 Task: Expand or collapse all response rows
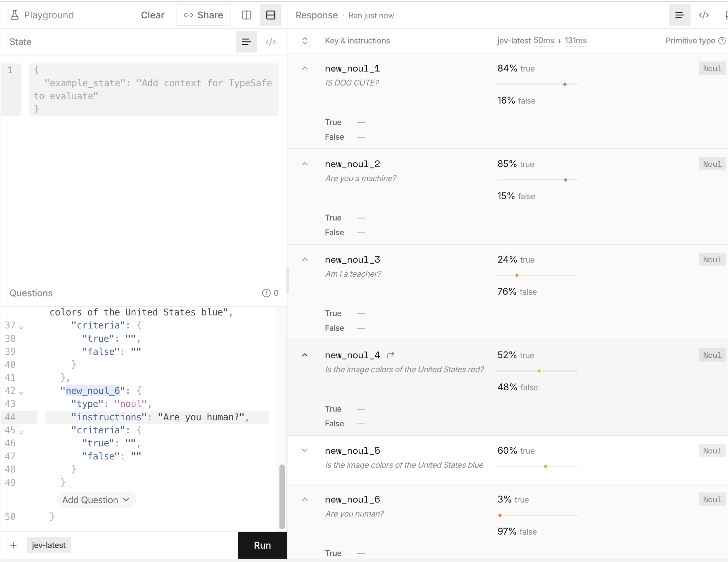point(305,41)
